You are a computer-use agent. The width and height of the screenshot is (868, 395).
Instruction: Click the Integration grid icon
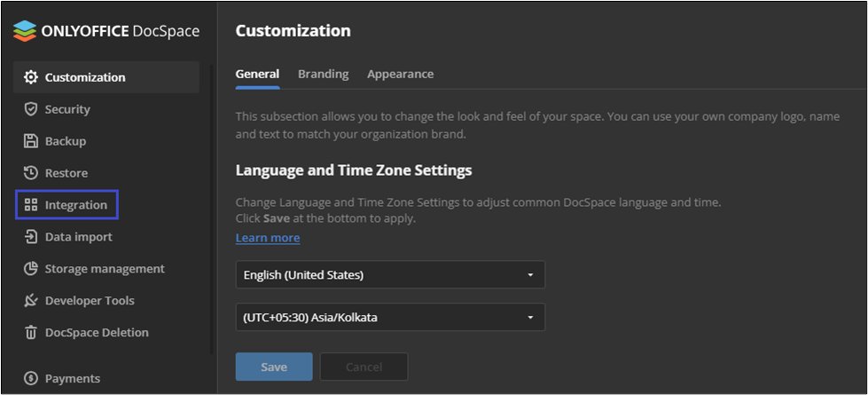tap(31, 205)
